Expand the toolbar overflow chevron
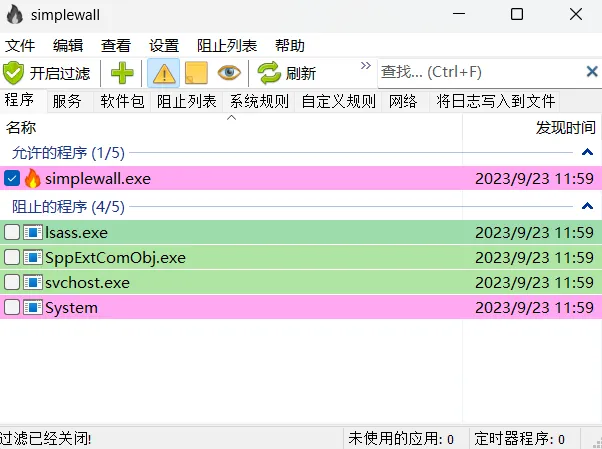The height and width of the screenshot is (449, 602). point(366,66)
